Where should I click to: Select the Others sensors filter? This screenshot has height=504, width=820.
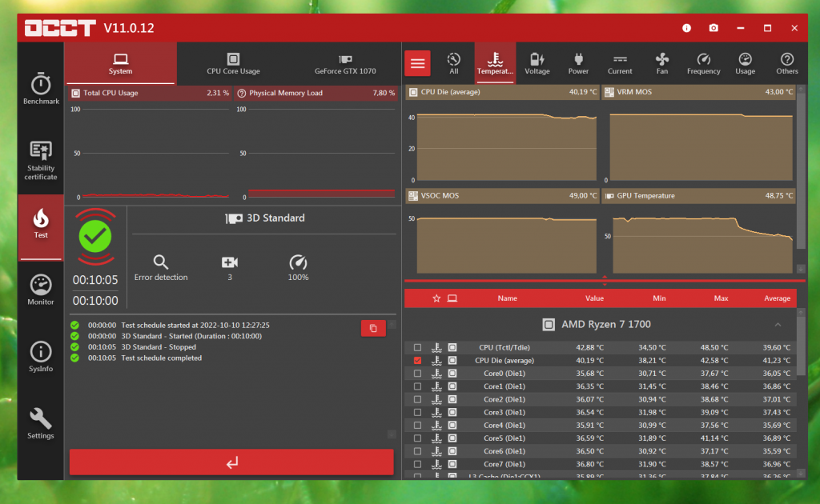coord(787,63)
